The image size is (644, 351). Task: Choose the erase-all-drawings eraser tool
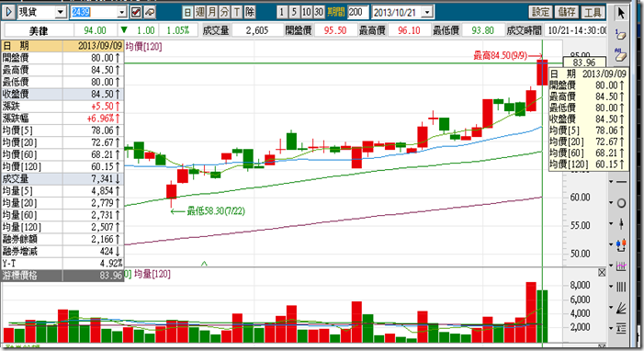[621, 55]
